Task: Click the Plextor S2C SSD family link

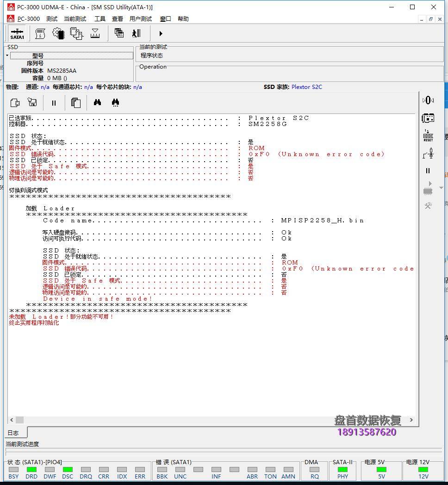Action: click(307, 87)
